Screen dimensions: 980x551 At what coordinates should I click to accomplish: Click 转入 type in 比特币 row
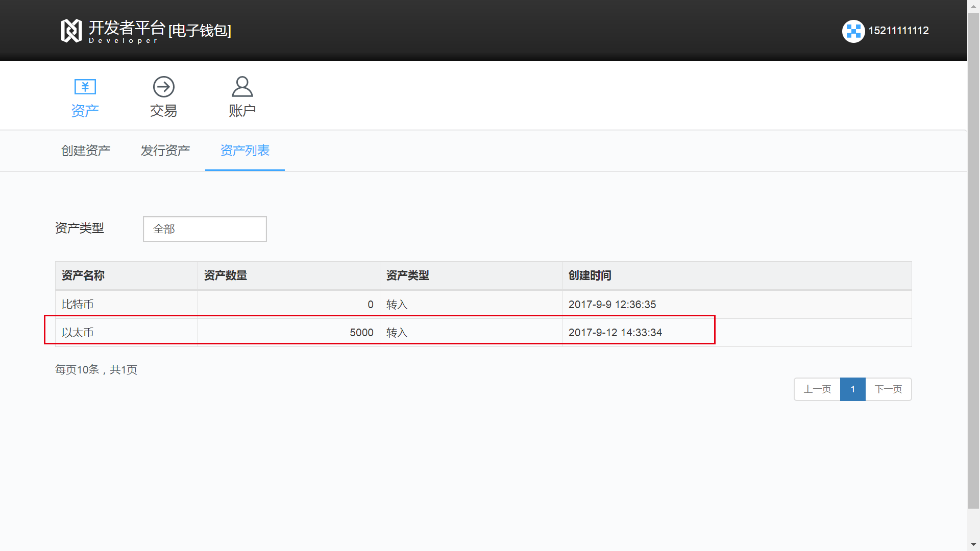tap(397, 305)
